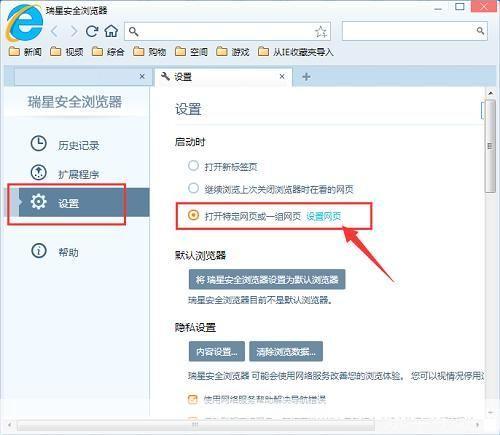Click the search magnifier in search box
The image size is (500, 435).
click(x=480, y=31)
